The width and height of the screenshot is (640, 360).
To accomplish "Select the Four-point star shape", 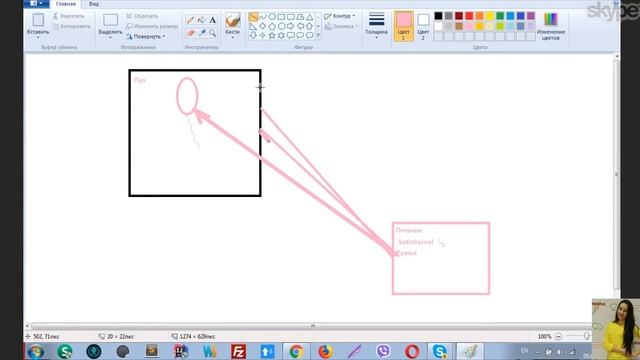I will tap(262, 36).
